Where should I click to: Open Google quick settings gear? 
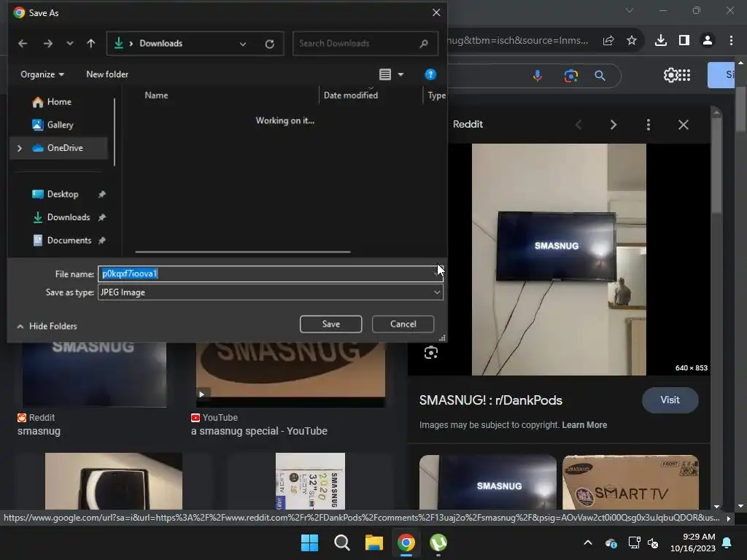click(670, 75)
